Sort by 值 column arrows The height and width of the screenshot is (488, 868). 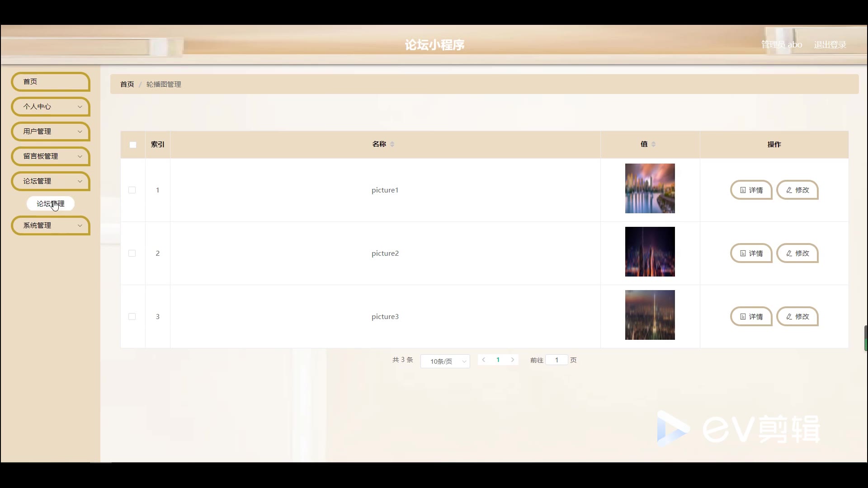click(653, 144)
